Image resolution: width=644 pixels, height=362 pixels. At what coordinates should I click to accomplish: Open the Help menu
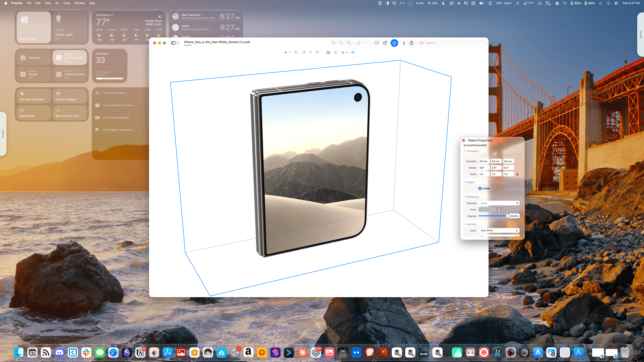(92, 3)
